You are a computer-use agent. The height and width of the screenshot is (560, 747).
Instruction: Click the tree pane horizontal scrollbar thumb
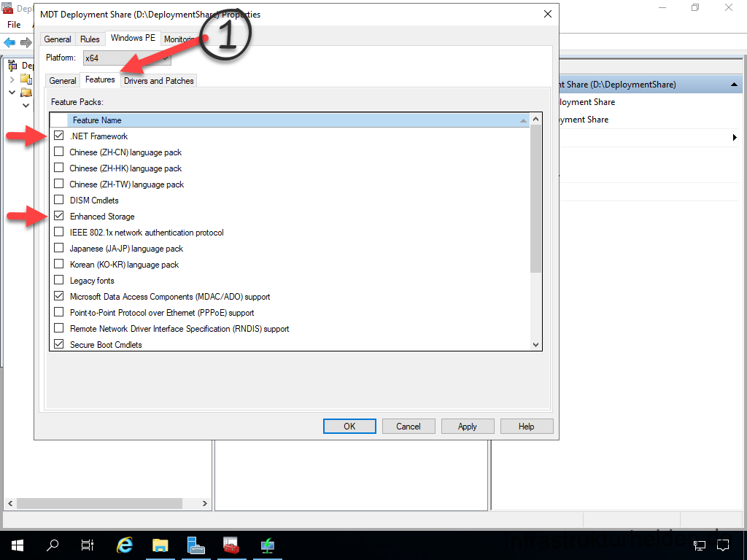99,503
